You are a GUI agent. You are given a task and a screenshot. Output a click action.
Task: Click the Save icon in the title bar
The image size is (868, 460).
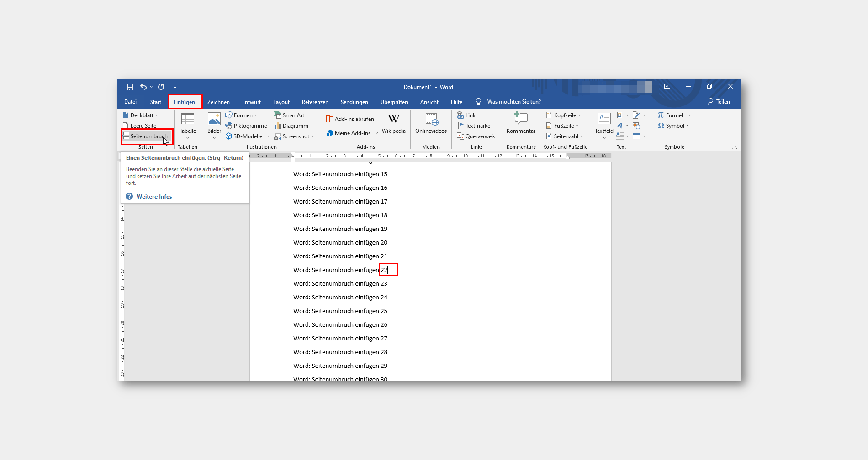click(x=130, y=87)
